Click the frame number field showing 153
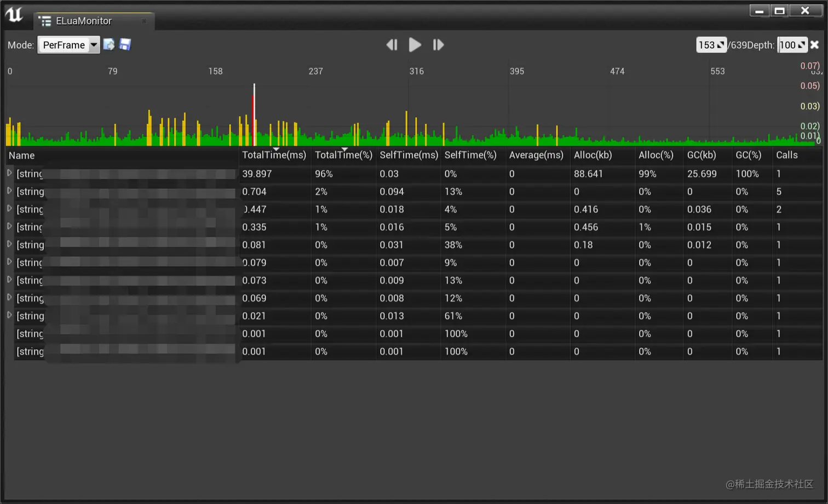828x504 pixels. (711, 45)
